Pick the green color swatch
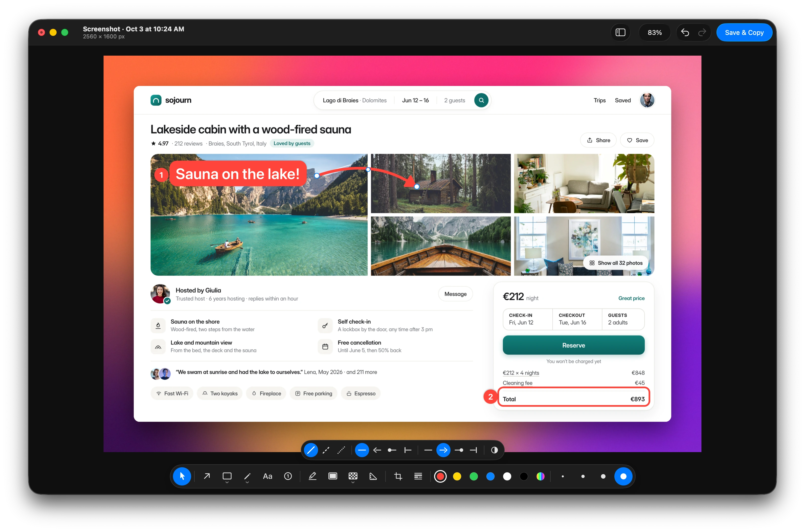The width and height of the screenshot is (805, 532). pyautogui.click(x=474, y=476)
